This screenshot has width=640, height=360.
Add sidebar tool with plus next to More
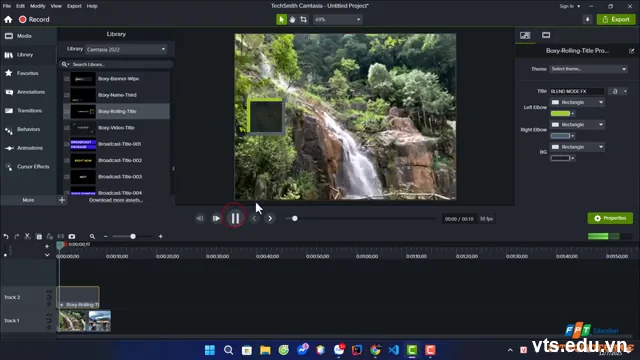62,200
